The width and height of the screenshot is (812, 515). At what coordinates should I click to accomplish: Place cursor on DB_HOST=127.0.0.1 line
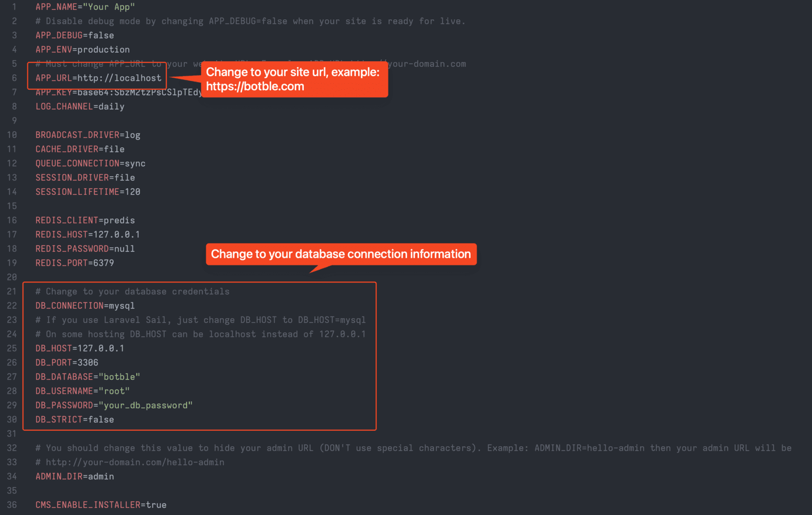(x=79, y=349)
